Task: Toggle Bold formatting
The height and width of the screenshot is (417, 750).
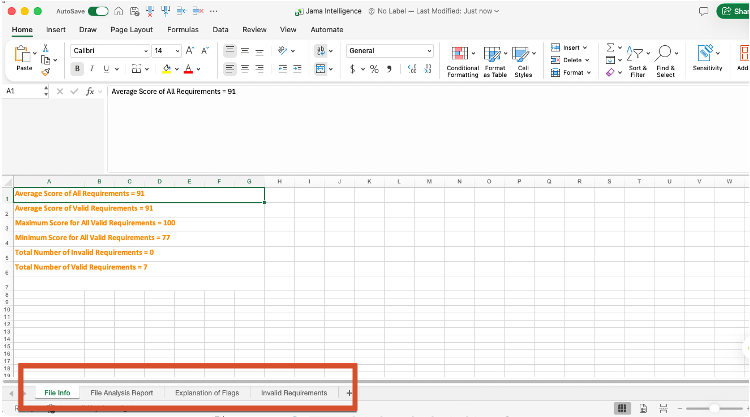Action: [77, 69]
